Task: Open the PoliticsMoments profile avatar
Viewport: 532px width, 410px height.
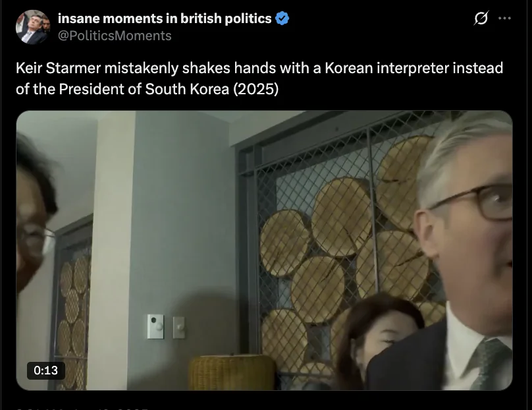Action: point(33,27)
